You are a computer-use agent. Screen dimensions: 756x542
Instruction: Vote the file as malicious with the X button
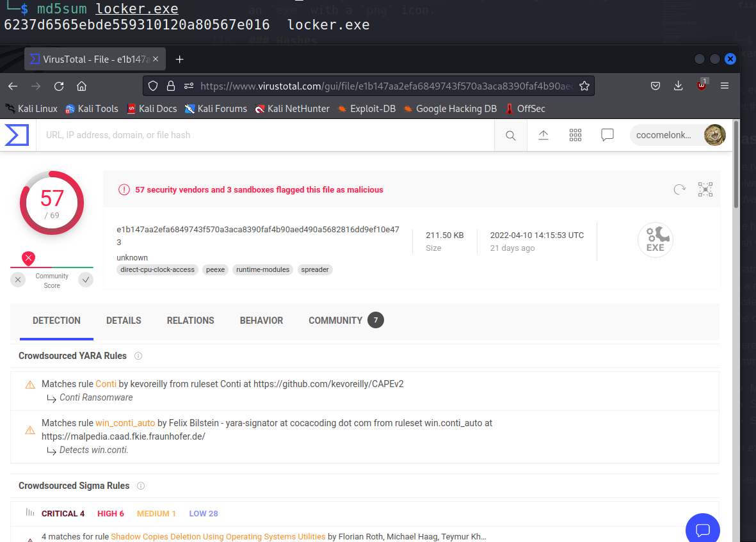click(x=18, y=280)
